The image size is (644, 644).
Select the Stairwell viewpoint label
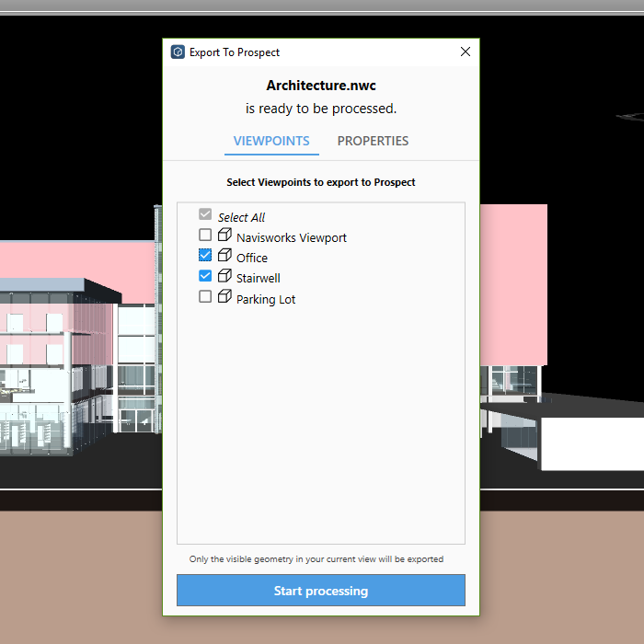point(259,279)
